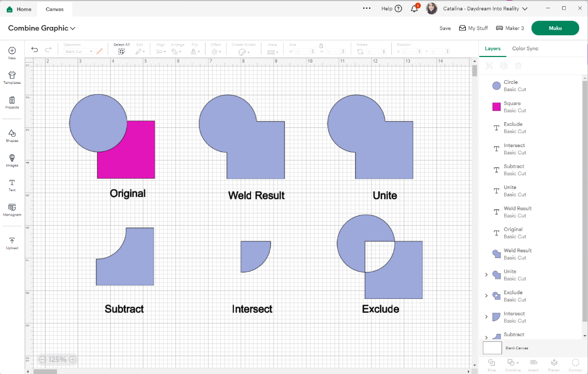Click the green Make button
The image size is (588, 374).
click(555, 28)
